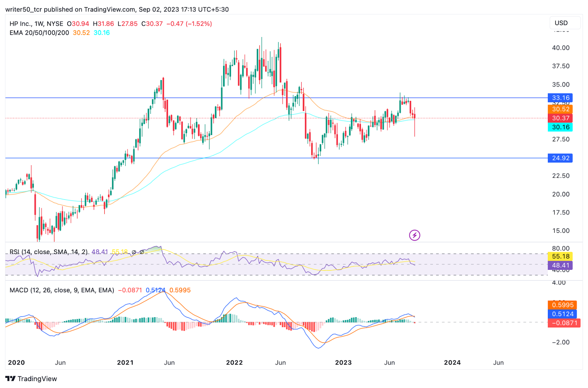Open the USD currency selector
This screenshot has height=388, width=588.
(565, 23)
